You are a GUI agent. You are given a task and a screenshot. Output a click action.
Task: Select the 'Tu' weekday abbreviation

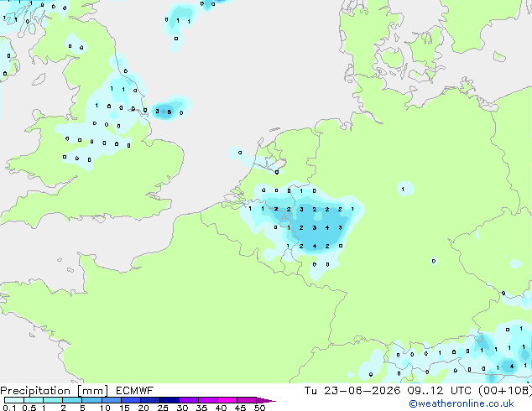pos(310,391)
